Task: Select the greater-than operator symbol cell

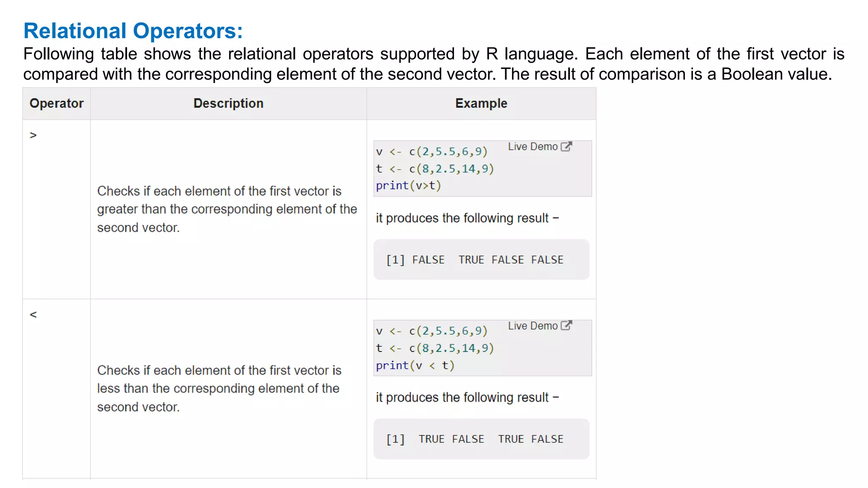Action: point(56,209)
